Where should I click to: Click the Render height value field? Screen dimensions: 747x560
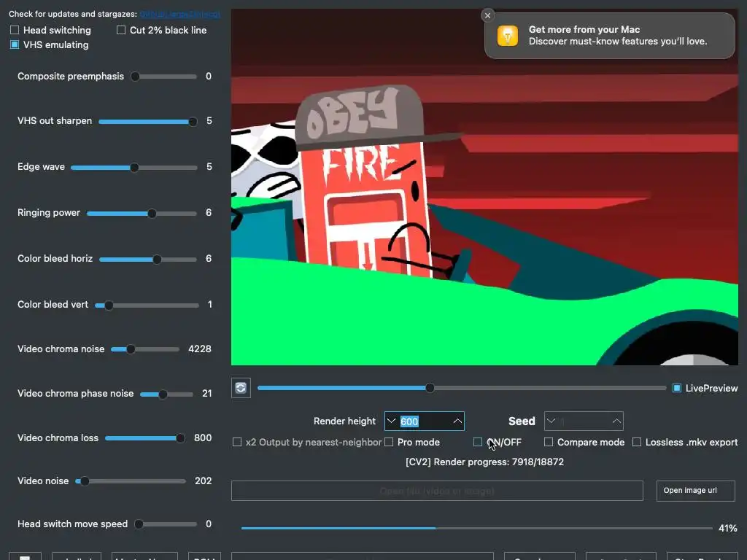pos(425,421)
